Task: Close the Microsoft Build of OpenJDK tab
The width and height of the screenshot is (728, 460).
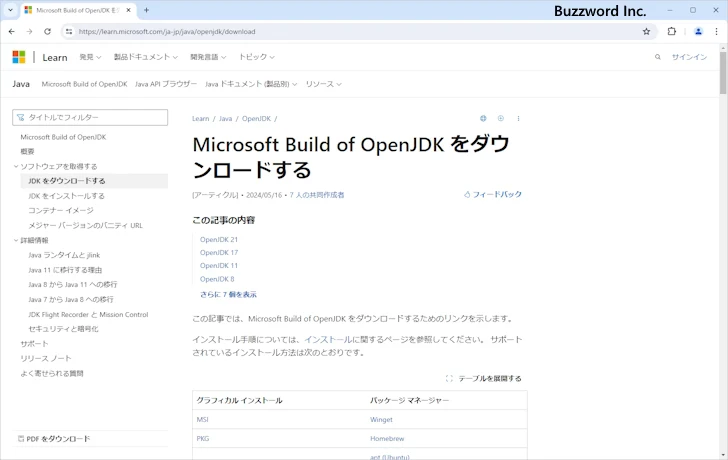Action: coord(129,10)
